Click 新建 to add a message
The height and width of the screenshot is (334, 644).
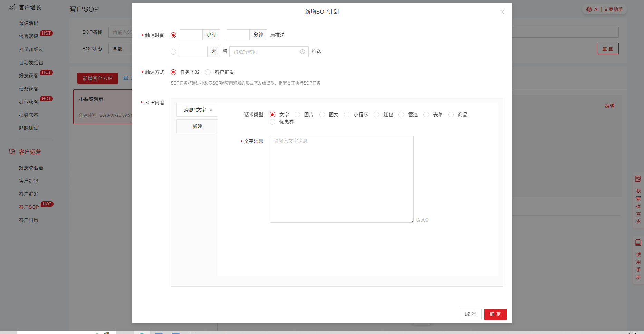(197, 126)
